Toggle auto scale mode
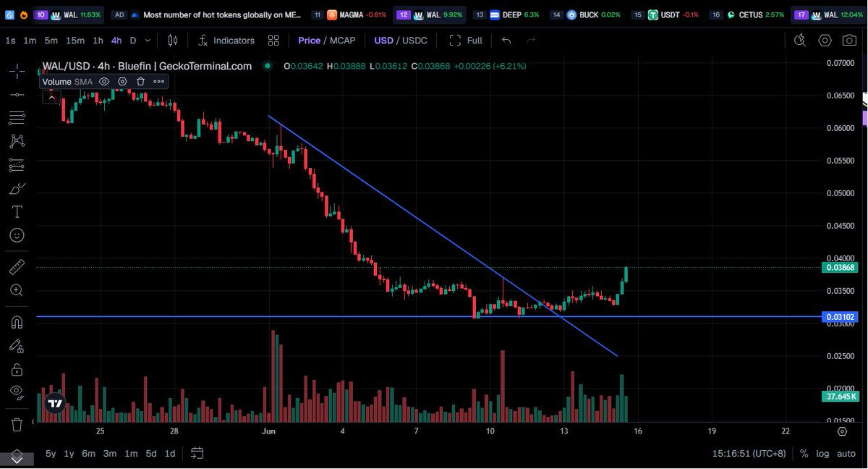868x469 pixels. (846, 454)
